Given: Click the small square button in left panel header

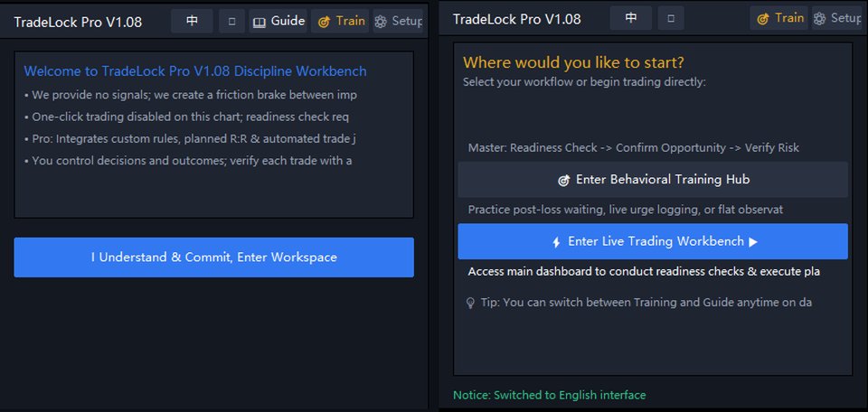Looking at the screenshot, I should tap(232, 22).
